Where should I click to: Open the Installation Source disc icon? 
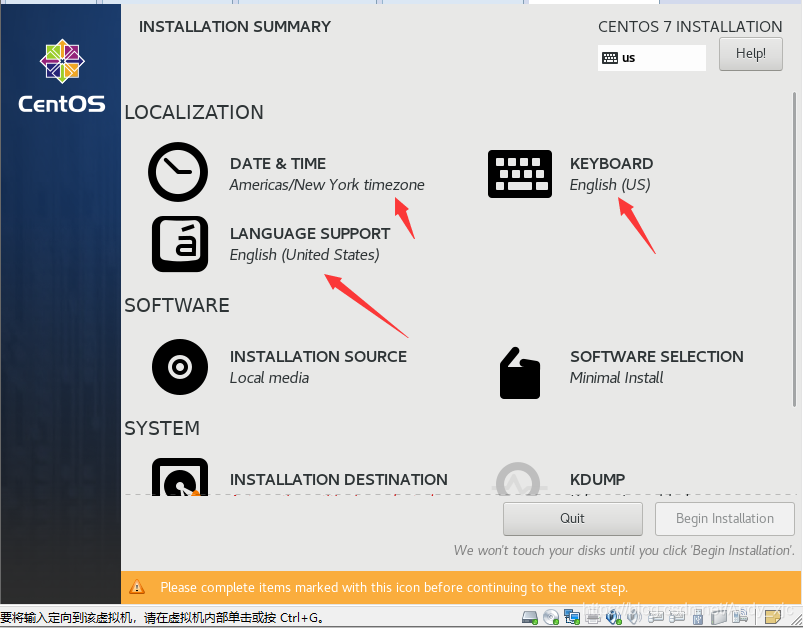click(x=180, y=367)
